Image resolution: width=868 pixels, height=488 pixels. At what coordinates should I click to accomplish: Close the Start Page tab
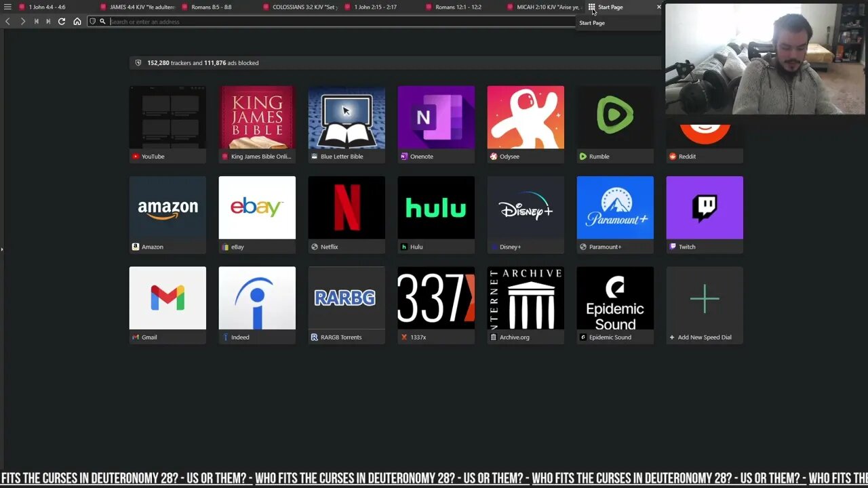pos(658,7)
